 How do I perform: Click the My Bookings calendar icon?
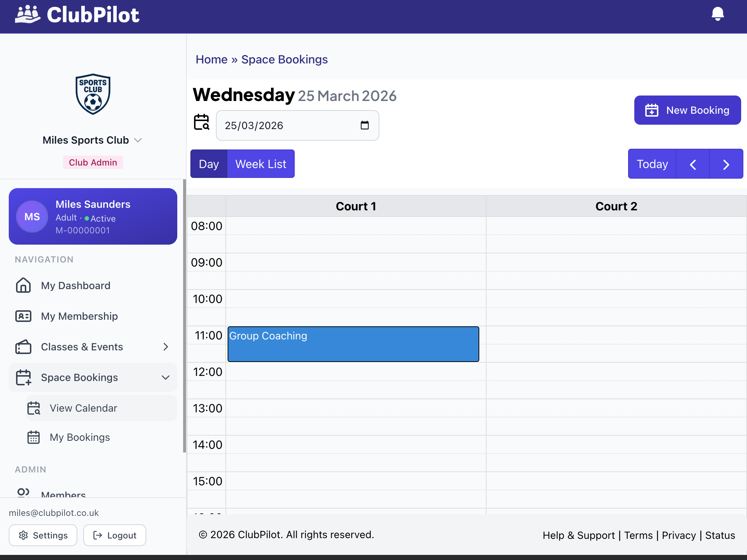click(x=33, y=437)
